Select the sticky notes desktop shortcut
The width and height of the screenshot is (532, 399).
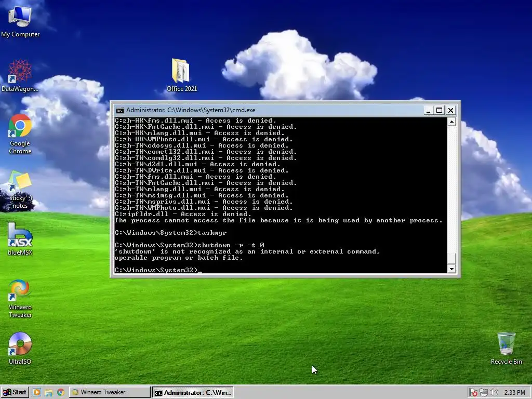(x=20, y=190)
